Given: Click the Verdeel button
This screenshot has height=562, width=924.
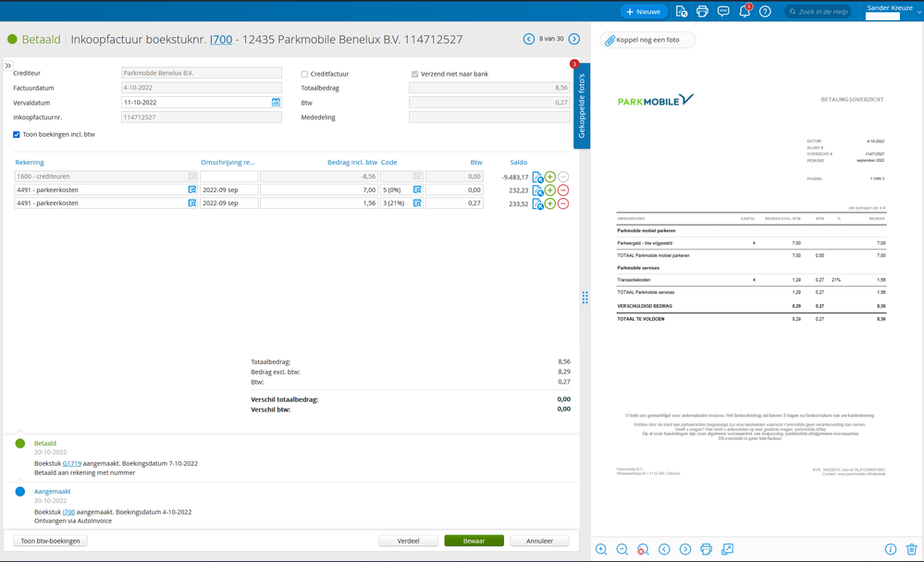Looking at the screenshot, I should click(409, 541).
